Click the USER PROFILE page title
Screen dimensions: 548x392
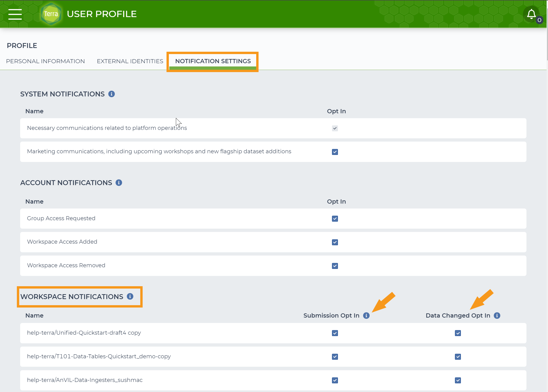click(x=102, y=14)
